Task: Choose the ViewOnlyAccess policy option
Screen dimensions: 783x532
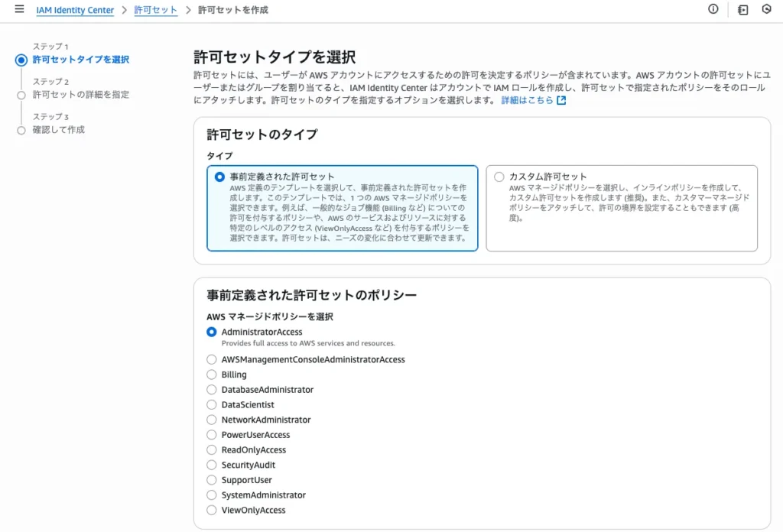Action: (x=212, y=510)
